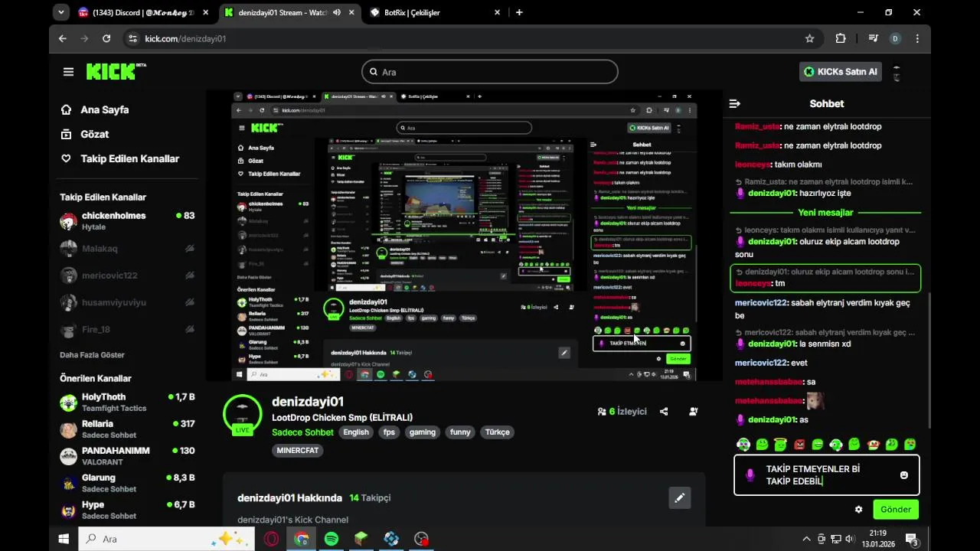Open Glarung recommended channel
This screenshot has width=980, height=551.
[x=128, y=483]
